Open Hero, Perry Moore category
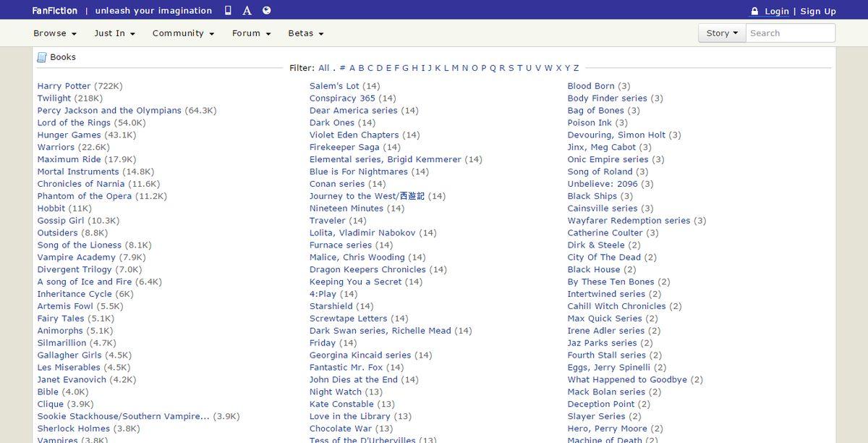 click(608, 429)
